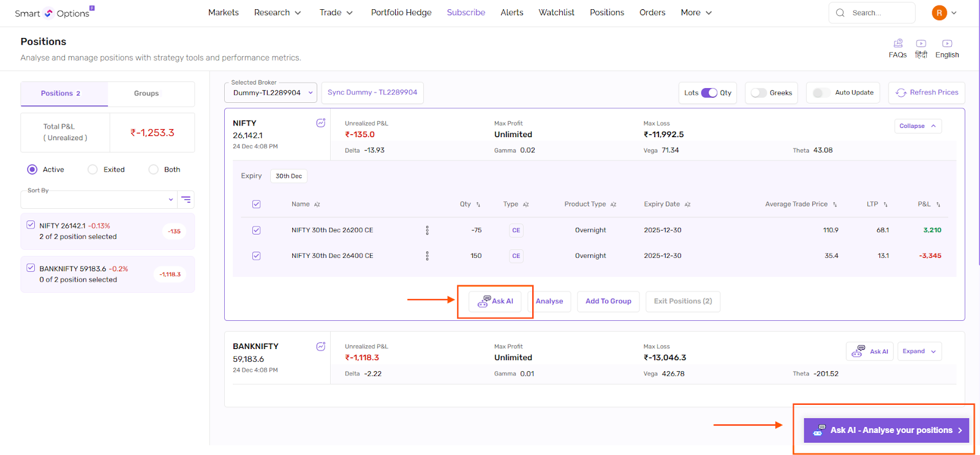Uncheck the NIFTY 30th Dec 26400 CE row
The image size is (980, 455).
(x=256, y=256)
